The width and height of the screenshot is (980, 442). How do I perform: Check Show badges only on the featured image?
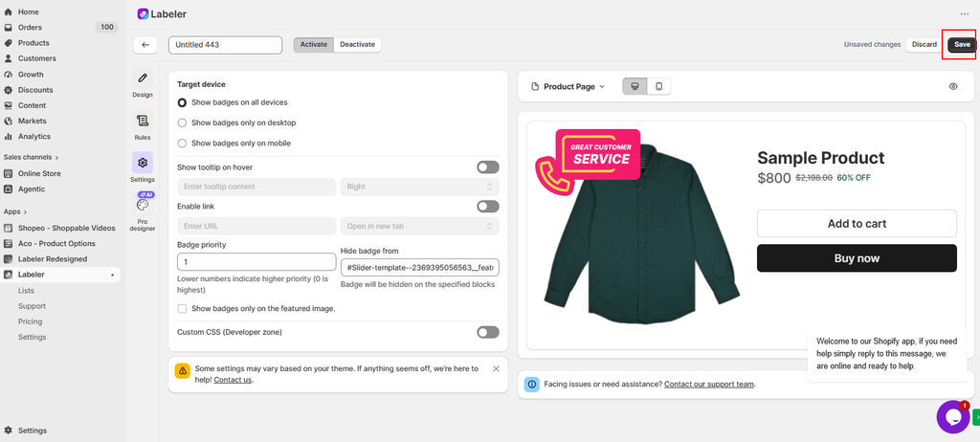(x=182, y=308)
